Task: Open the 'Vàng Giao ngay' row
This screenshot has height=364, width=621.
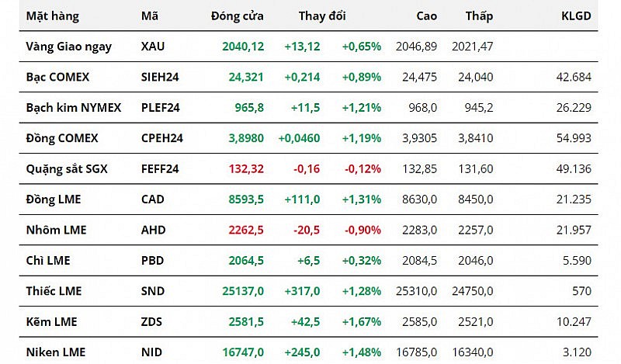Action: [x=68, y=47]
